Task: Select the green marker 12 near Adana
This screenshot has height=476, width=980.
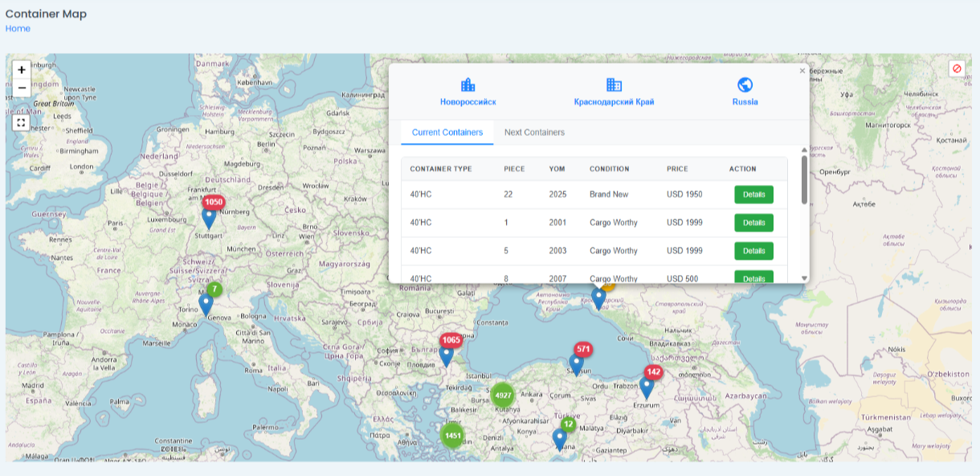Action: [567, 425]
